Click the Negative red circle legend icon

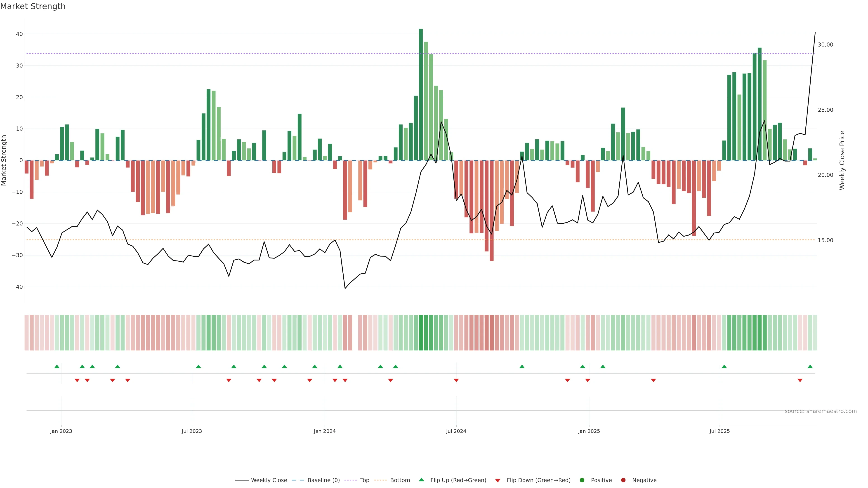click(x=623, y=480)
